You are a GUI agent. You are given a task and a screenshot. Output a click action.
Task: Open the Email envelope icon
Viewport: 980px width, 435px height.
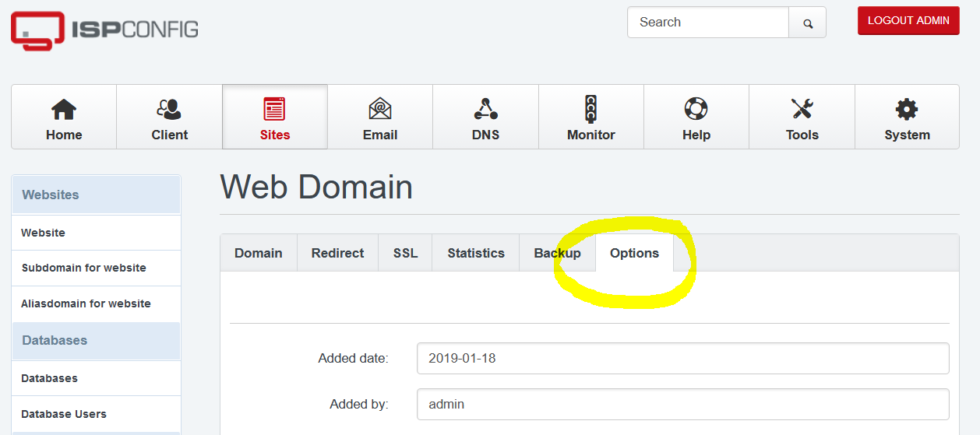coord(380,109)
